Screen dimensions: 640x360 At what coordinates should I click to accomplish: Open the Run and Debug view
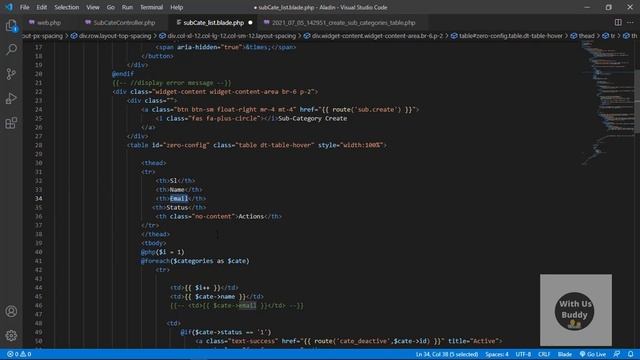[x=11, y=98]
